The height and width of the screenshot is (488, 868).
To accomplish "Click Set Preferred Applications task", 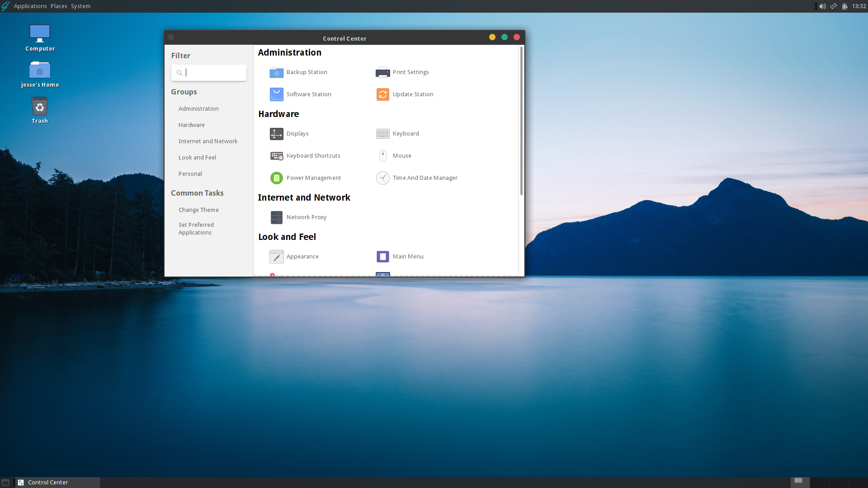I will [196, 229].
